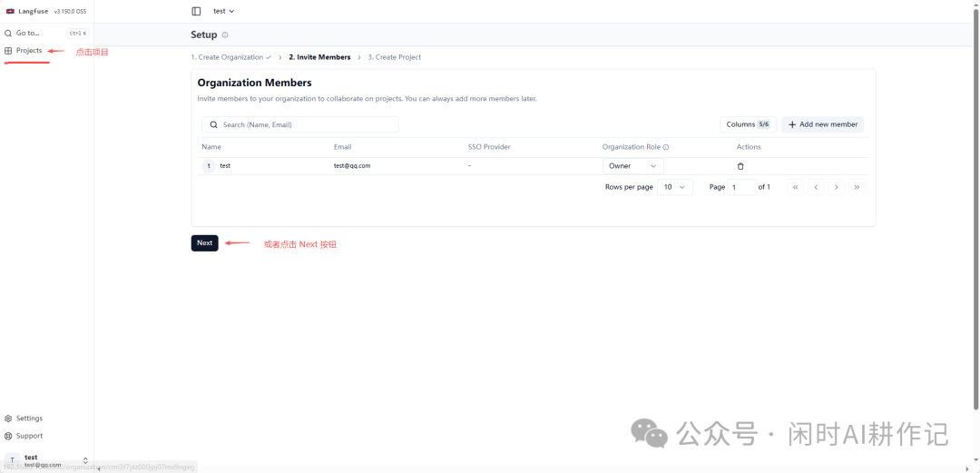980x473 pixels.
Task: Go to Create Organization step
Action: coord(230,57)
